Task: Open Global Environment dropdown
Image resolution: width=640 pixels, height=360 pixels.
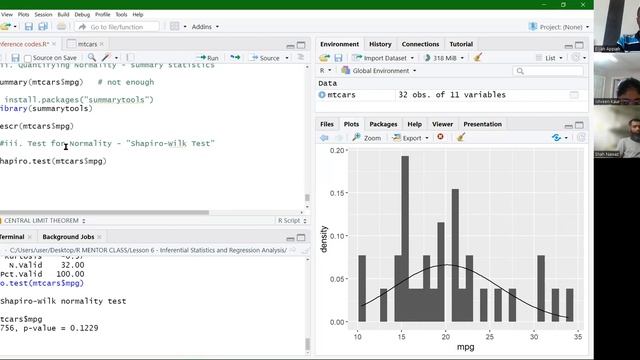Action: [379, 71]
